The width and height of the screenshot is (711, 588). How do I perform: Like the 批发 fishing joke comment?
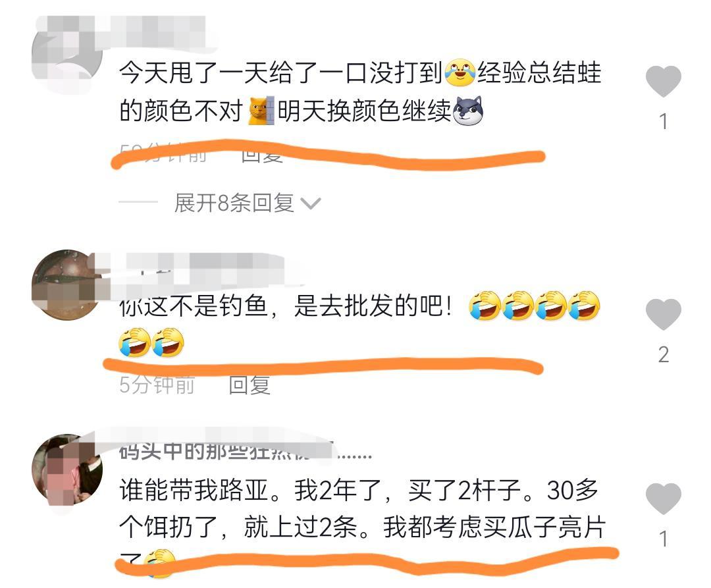(x=664, y=315)
